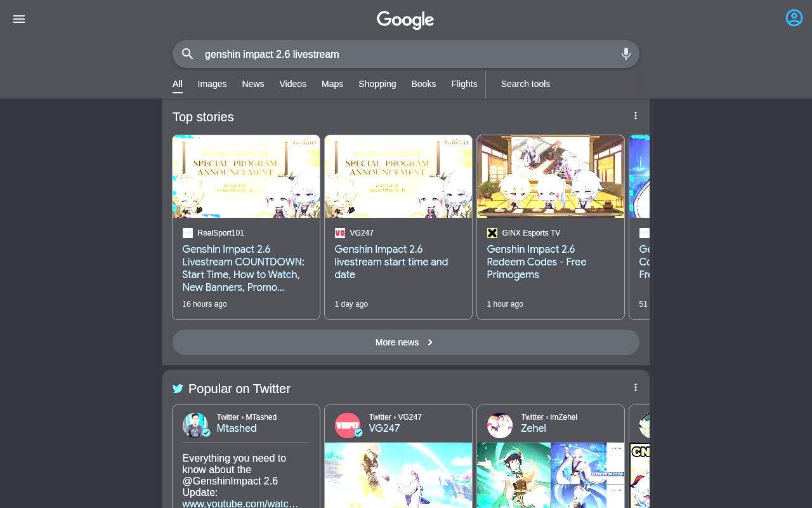The image size is (812, 508).
Task: Click the search query input field
Action: coord(406,54)
